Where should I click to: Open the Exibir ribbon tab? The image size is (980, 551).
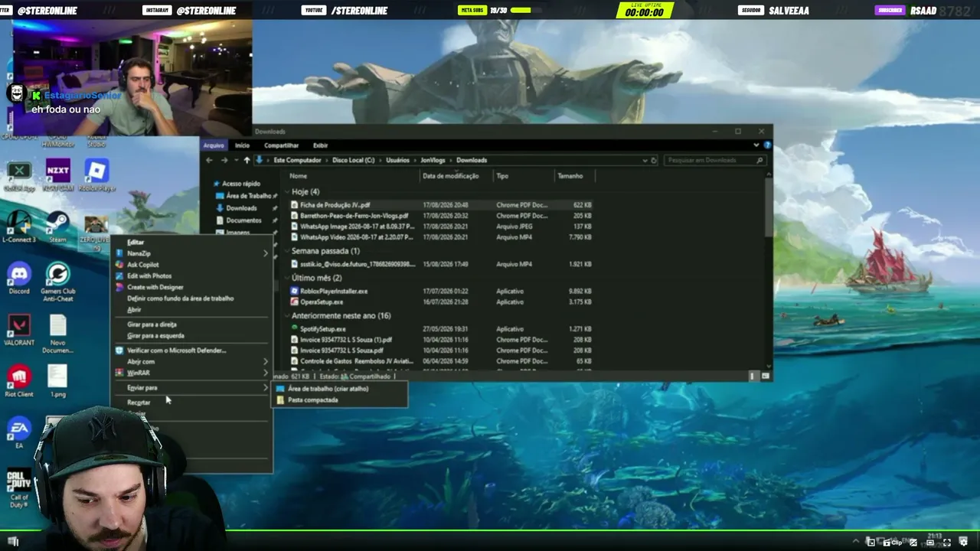coord(320,145)
